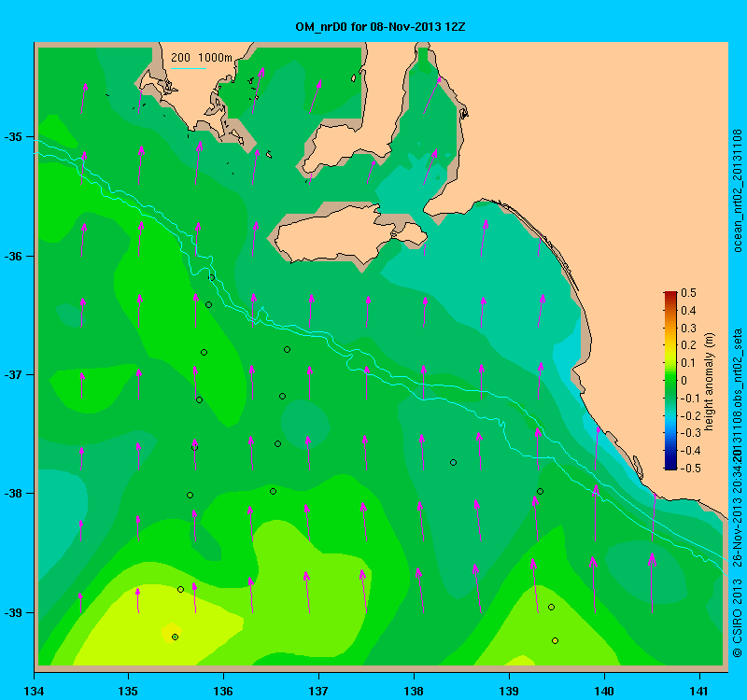The image size is (747, 700).
Task: Click the "200 1000m" depth contour legend label
Action: (x=202, y=58)
